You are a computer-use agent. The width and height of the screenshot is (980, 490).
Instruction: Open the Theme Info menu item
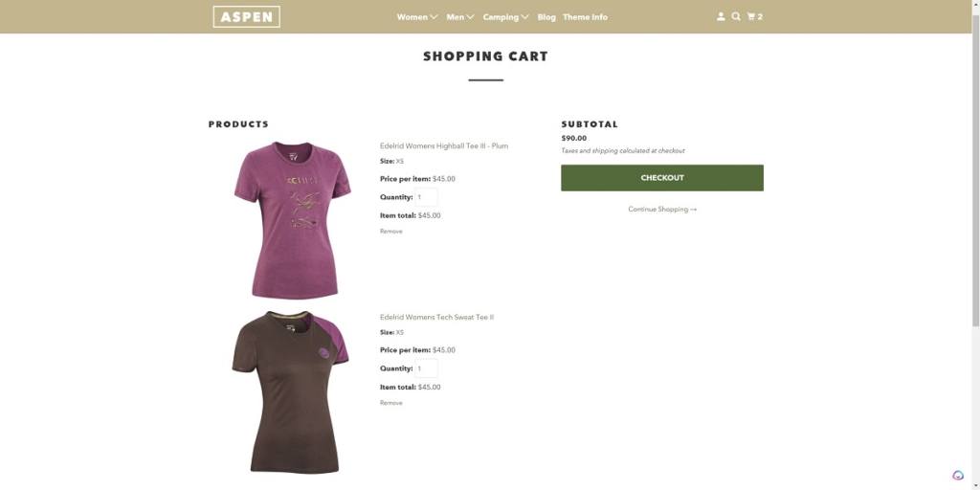click(585, 17)
